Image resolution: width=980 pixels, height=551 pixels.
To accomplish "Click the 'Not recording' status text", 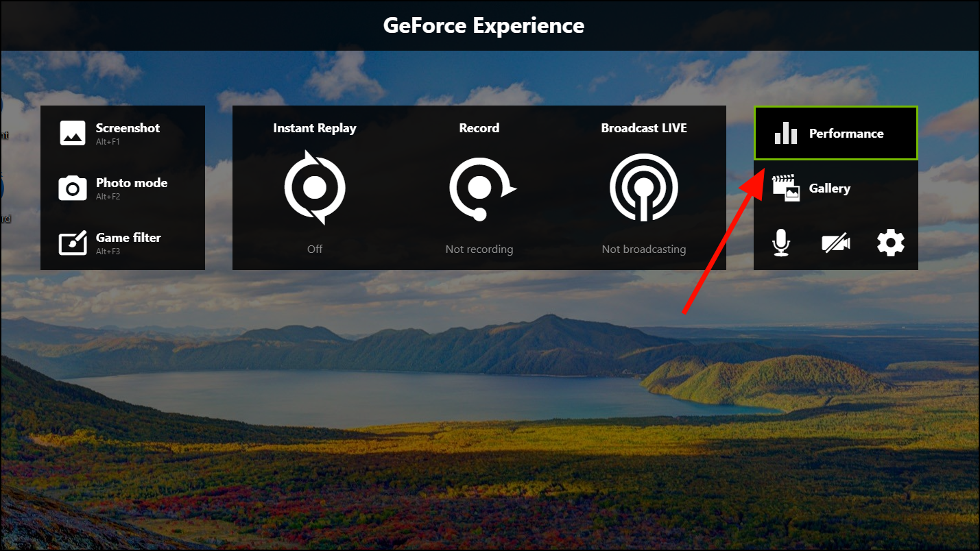I will [479, 249].
